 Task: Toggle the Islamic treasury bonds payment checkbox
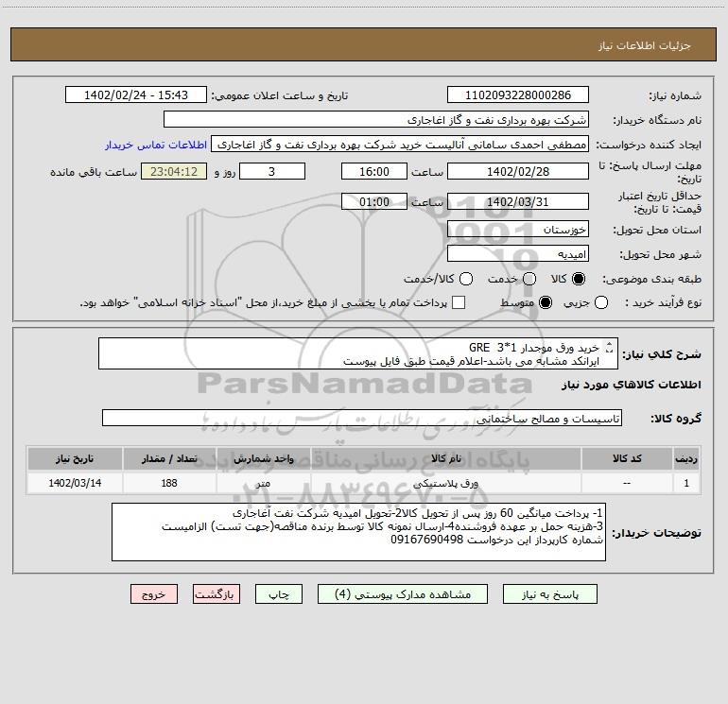click(x=459, y=302)
